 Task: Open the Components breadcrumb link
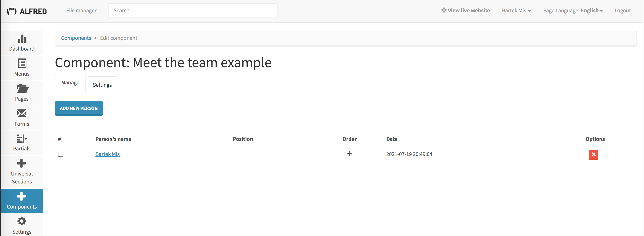[x=76, y=38]
